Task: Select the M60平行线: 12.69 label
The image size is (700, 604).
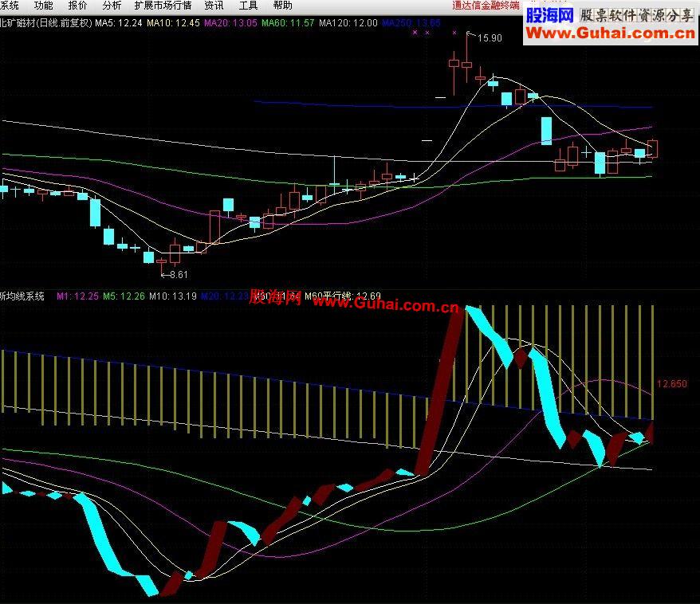Action: pyautogui.click(x=343, y=296)
